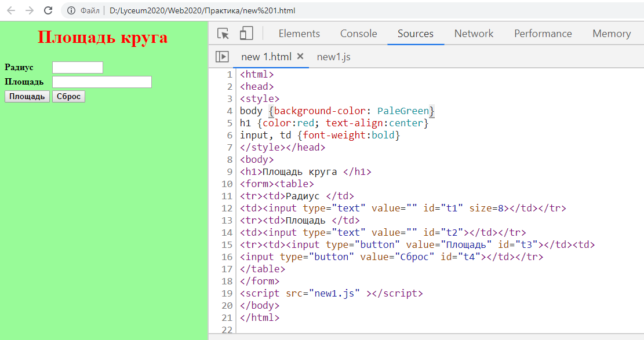
Task: Click the Площадь result input field
Action: [102, 82]
